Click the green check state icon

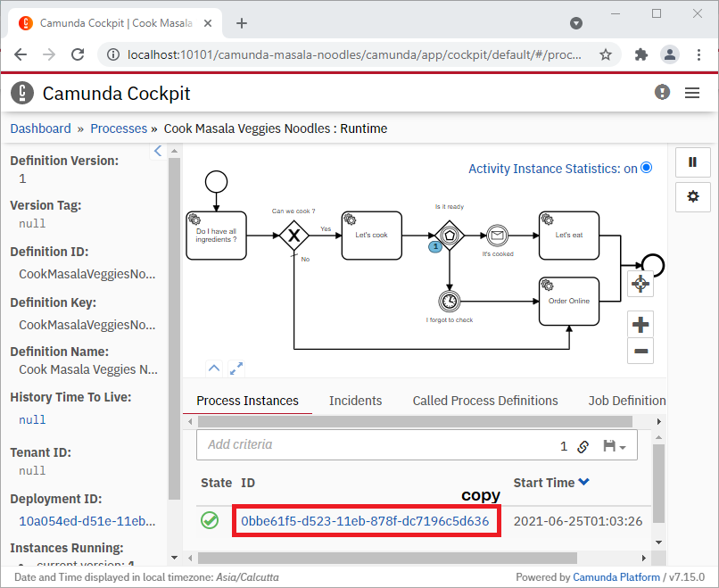click(210, 520)
